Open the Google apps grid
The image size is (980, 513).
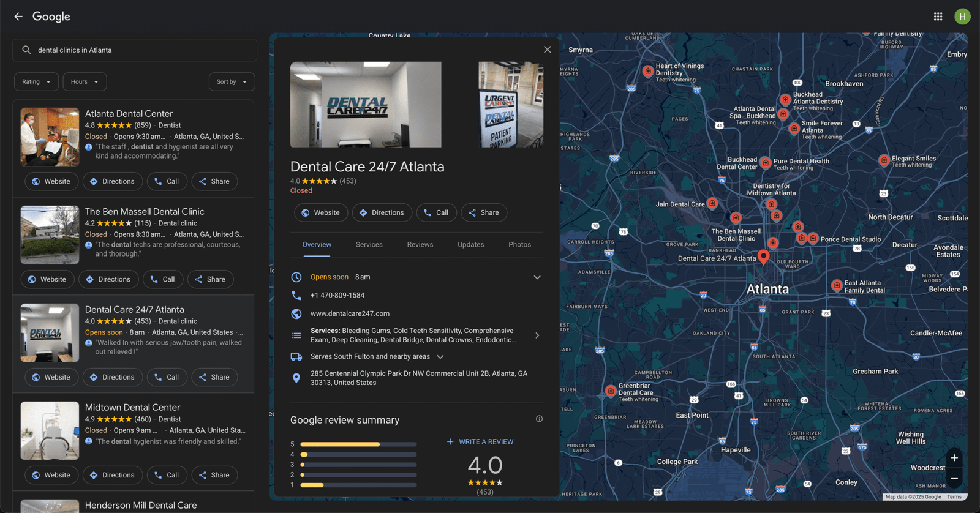[x=938, y=17]
